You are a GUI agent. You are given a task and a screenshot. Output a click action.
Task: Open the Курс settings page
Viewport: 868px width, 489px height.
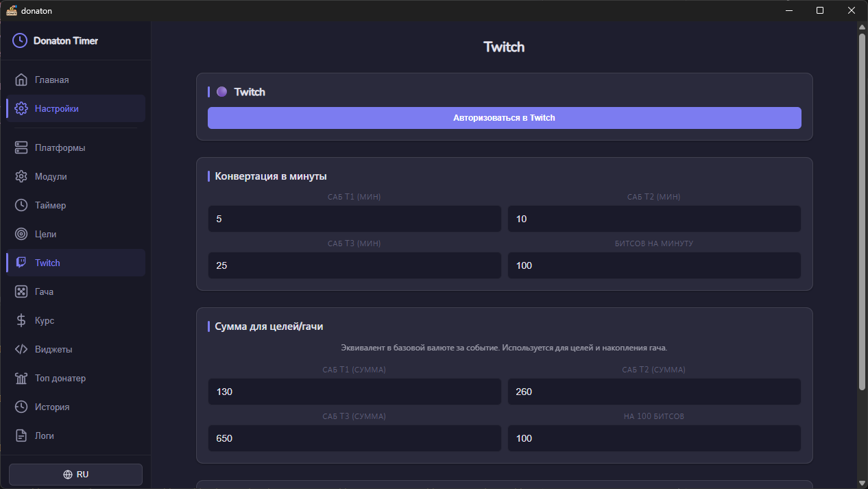75,320
